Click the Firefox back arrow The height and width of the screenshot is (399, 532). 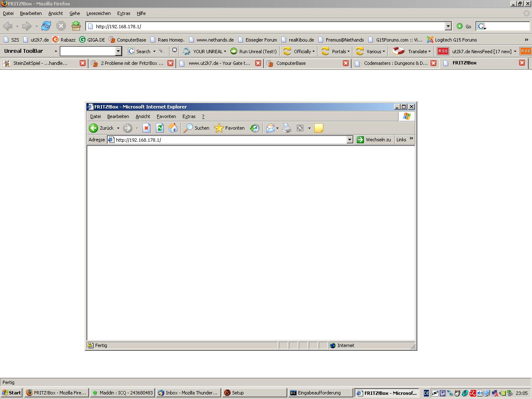(x=7, y=26)
